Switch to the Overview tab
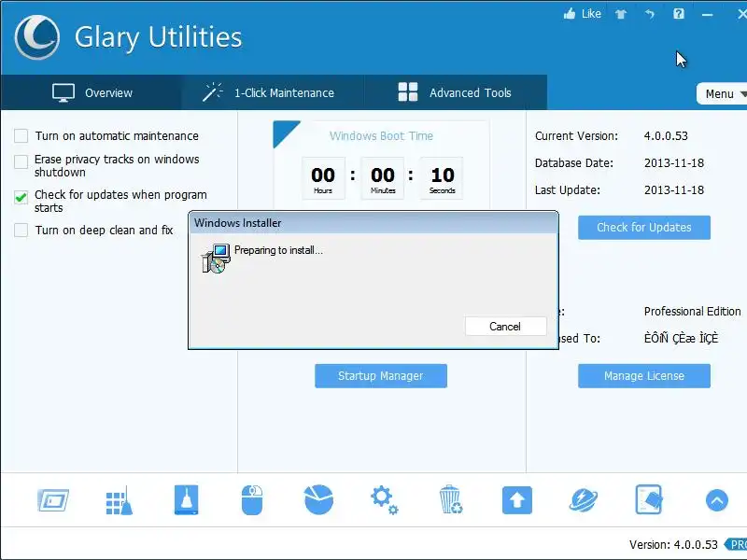Image resolution: width=747 pixels, height=560 pixels. point(91,92)
